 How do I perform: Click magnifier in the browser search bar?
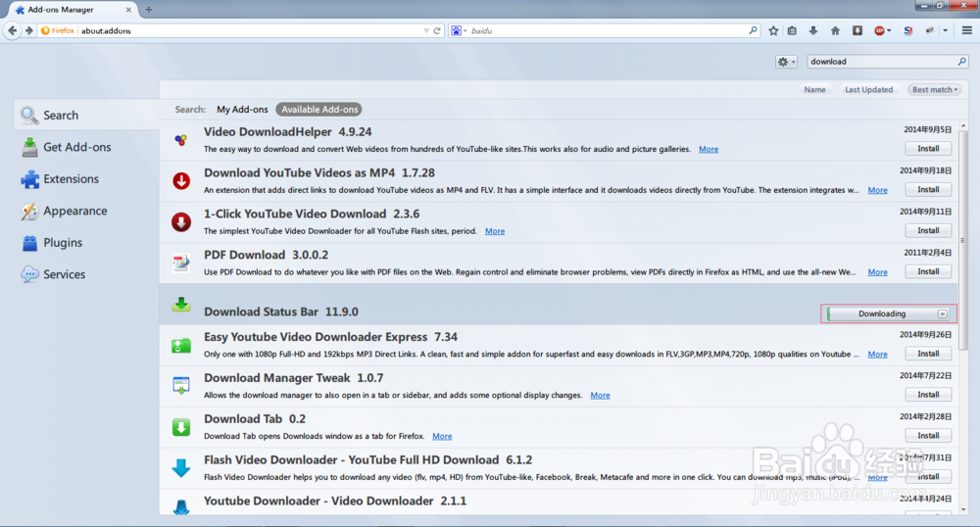[753, 30]
